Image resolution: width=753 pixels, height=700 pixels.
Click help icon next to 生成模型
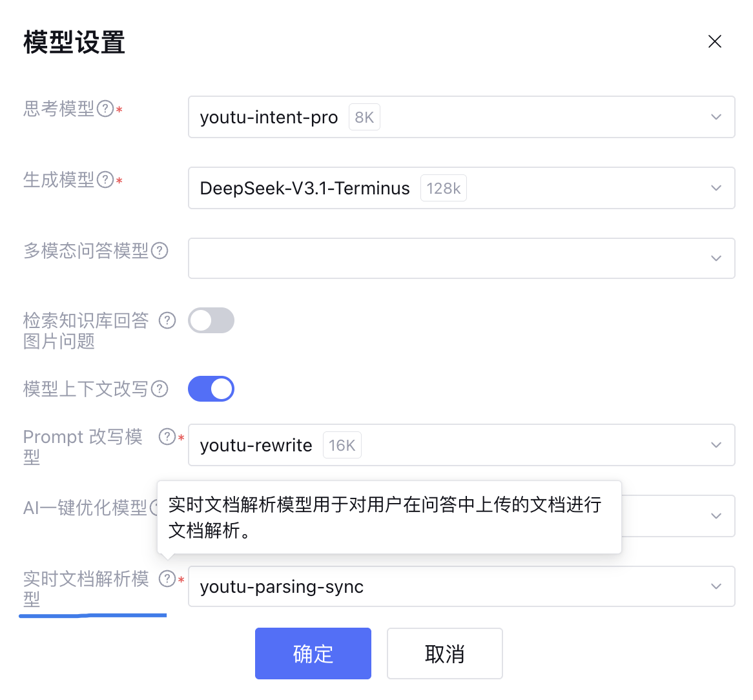tap(105, 180)
